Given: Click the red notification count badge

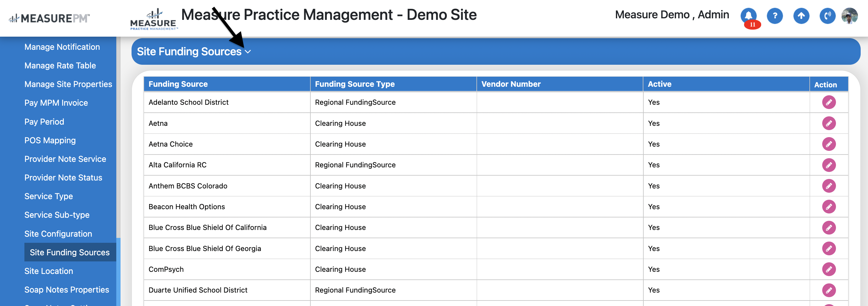Looking at the screenshot, I should [x=752, y=25].
